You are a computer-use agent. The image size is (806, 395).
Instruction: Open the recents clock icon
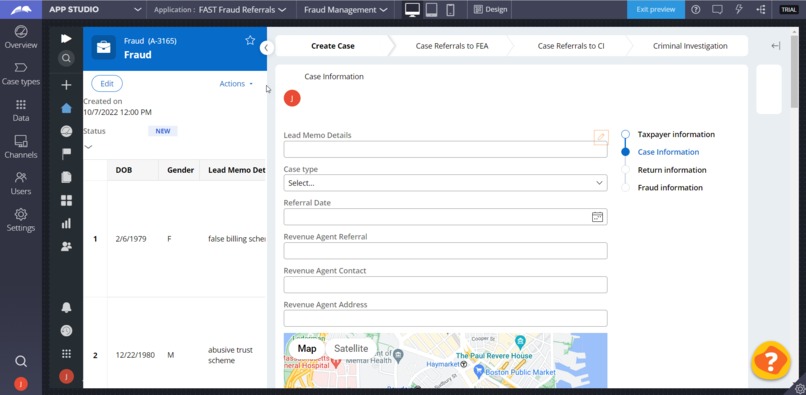pyautogui.click(x=66, y=331)
